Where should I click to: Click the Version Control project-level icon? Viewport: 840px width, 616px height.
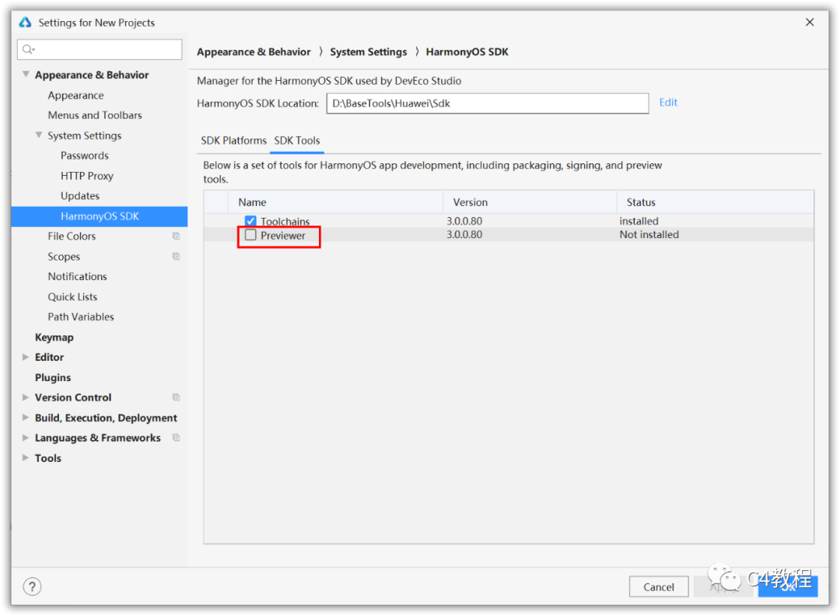[x=176, y=397]
